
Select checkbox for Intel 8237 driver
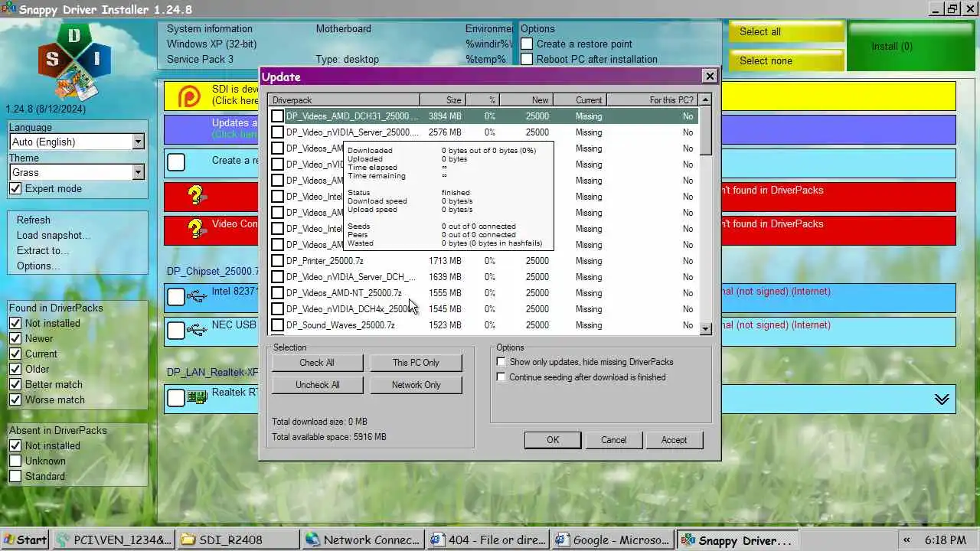click(176, 297)
